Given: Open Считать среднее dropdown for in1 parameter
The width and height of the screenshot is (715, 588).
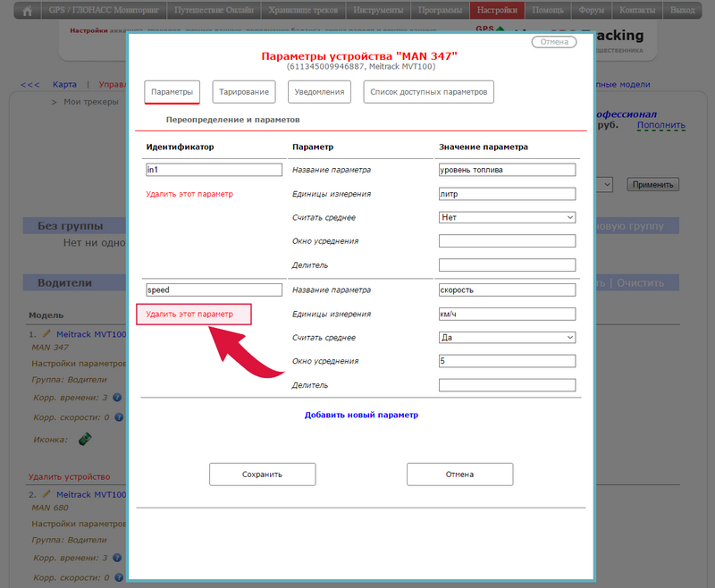Looking at the screenshot, I should 507,217.
